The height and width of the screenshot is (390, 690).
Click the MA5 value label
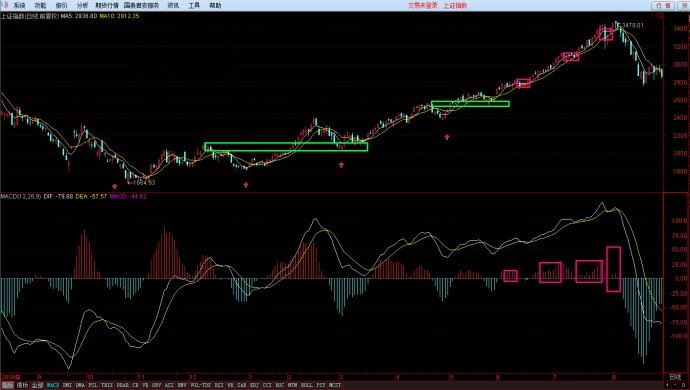pyautogui.click(x=79, y=16)
